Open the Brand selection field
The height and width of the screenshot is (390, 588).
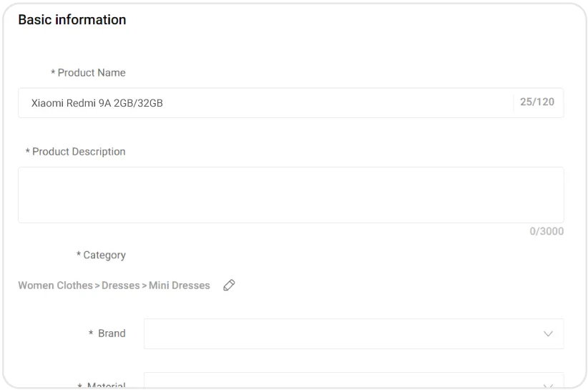coord(343,333)
